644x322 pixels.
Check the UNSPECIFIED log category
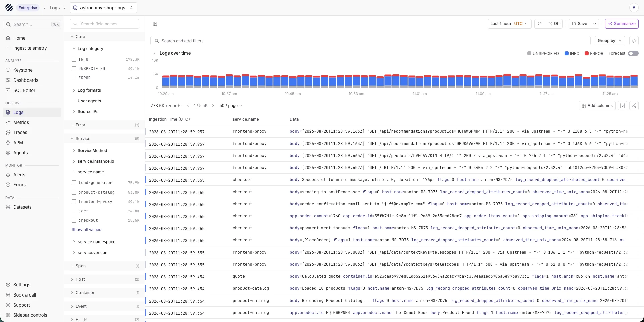pos(74,69)
